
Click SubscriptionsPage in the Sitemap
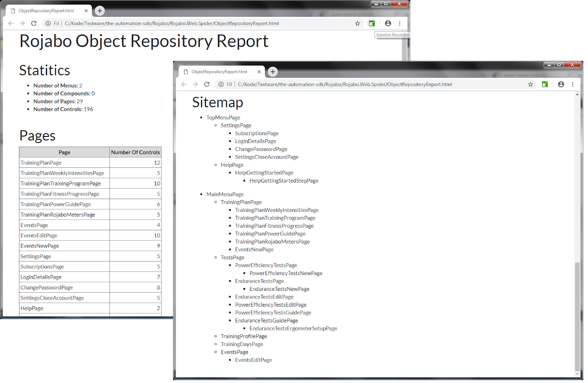click(257, 133)
